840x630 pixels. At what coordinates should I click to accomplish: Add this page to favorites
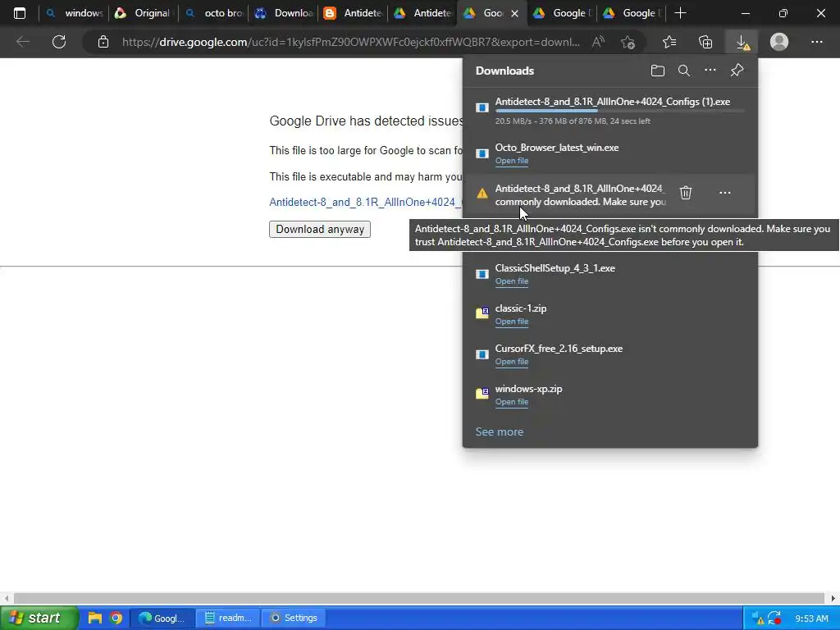[628, 42]
